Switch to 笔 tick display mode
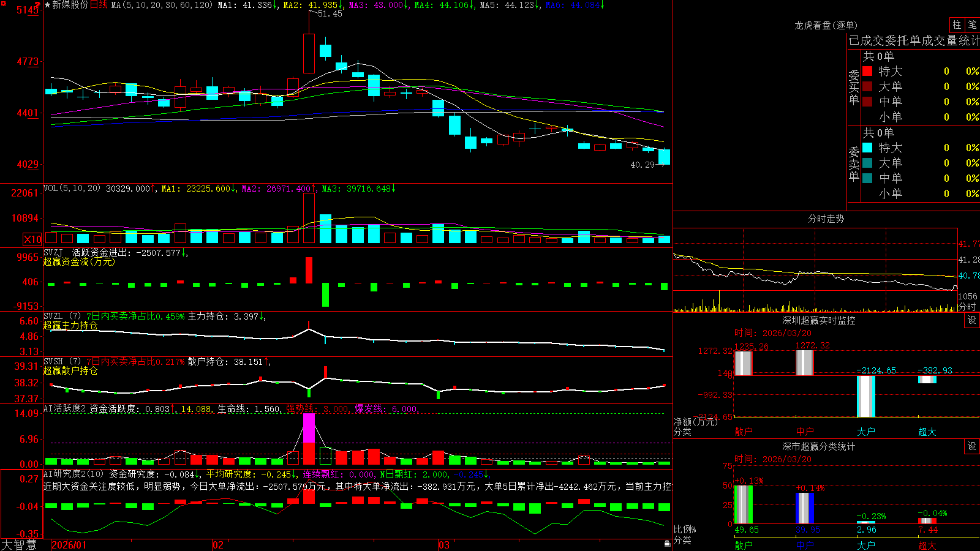The height and width of the screenshot is (551, 980). [972, 24]
